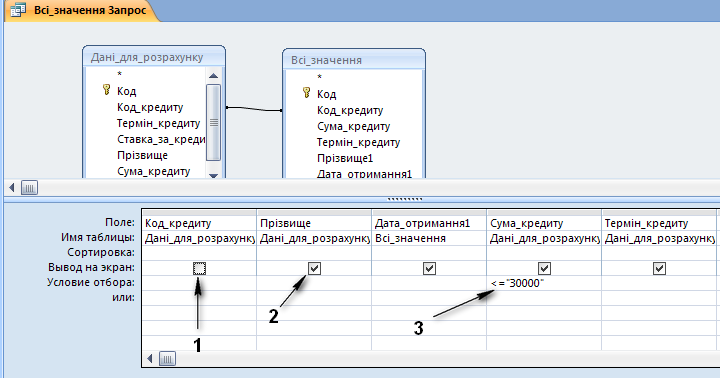This screenshot has width=720, height=378.
Task: Click the scrollbar thumb in Дані_для_розрахунку list
Action: [214, 122]
